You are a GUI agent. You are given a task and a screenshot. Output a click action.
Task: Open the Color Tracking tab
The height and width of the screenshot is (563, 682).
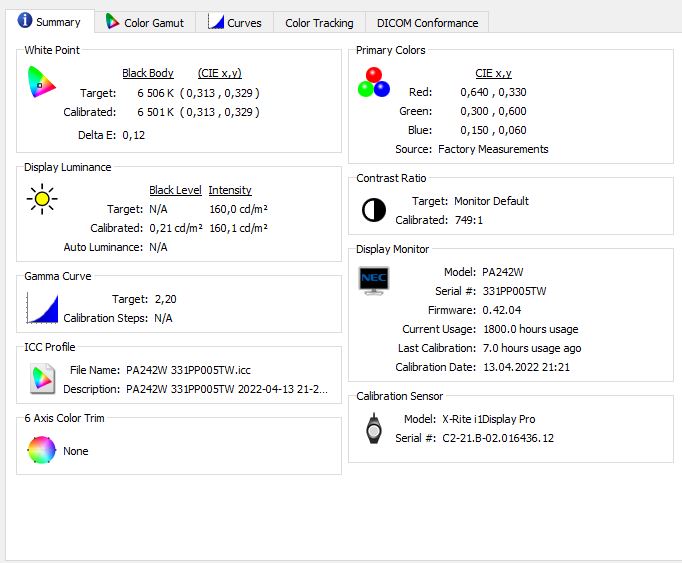pyautogui.click(x=319, y=23)
